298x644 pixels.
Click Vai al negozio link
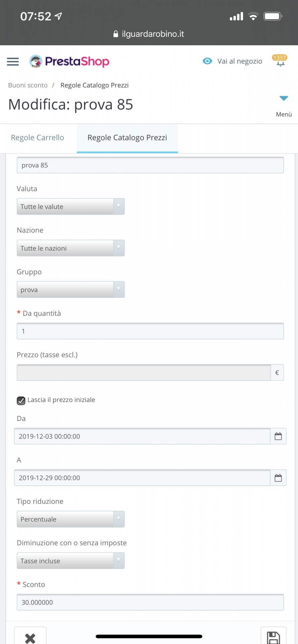pos(240,61)
